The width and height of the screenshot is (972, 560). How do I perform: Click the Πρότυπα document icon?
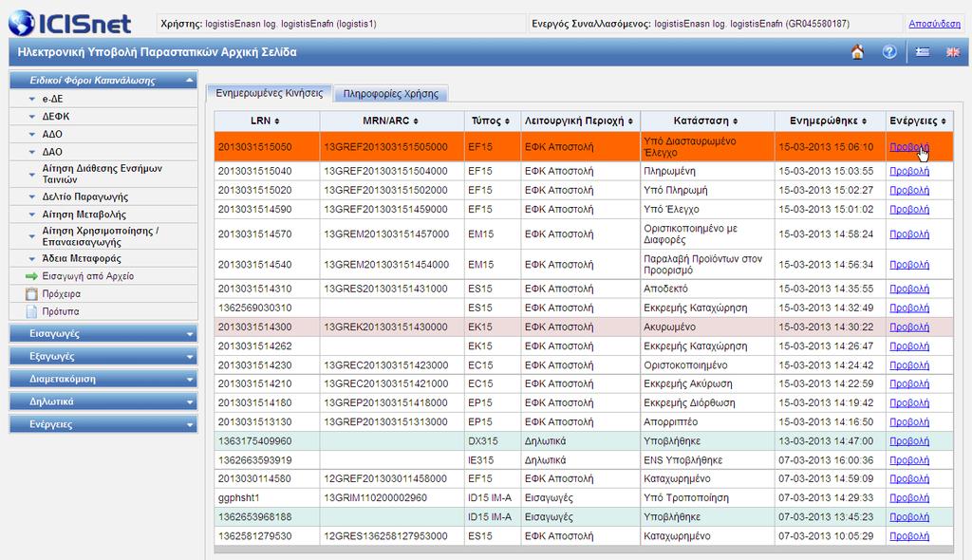(31, 311)
